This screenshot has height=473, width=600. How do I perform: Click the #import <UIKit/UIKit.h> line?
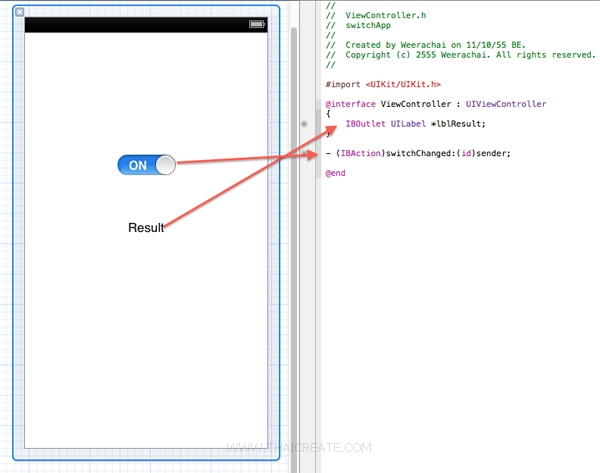coord(383,84)
